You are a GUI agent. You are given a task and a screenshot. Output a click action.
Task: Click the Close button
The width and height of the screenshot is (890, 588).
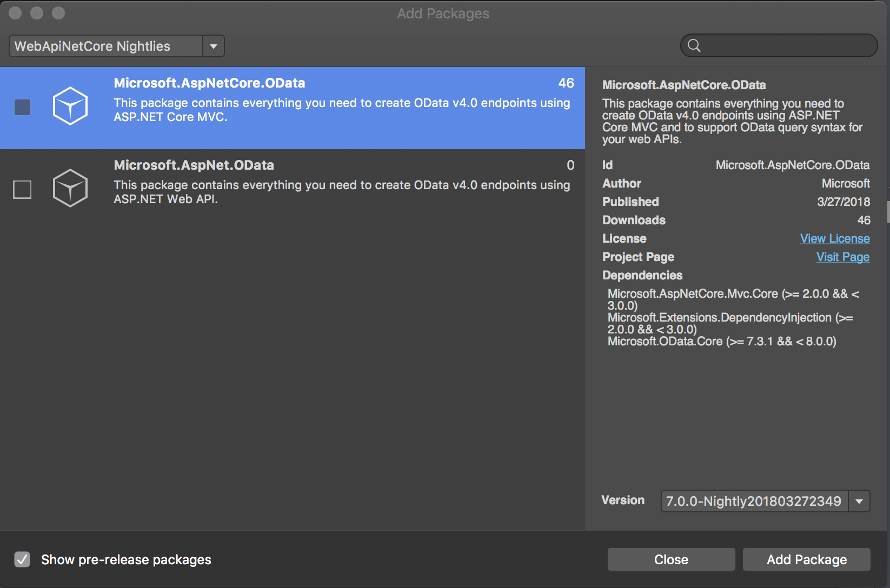671,559
